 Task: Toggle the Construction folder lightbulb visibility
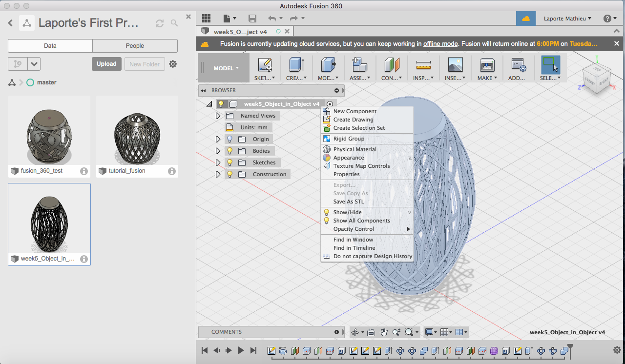(x=229, y=174)
